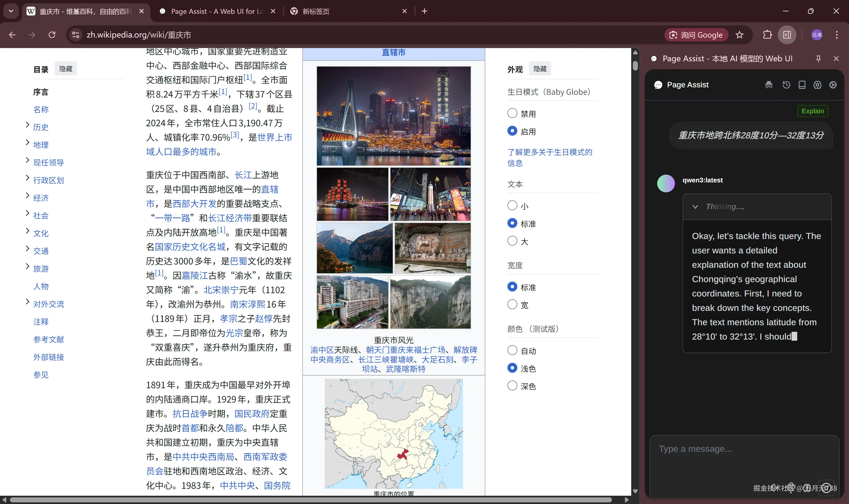The width and height of the screenshot is (849, 504).
Task: Open the knowledge book icon
Action: pyautogui.click(x=802, y=85)
